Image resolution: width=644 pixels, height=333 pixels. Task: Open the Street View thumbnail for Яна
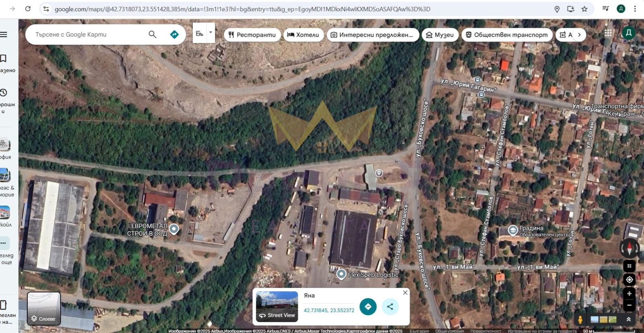(x=277, y=306)
